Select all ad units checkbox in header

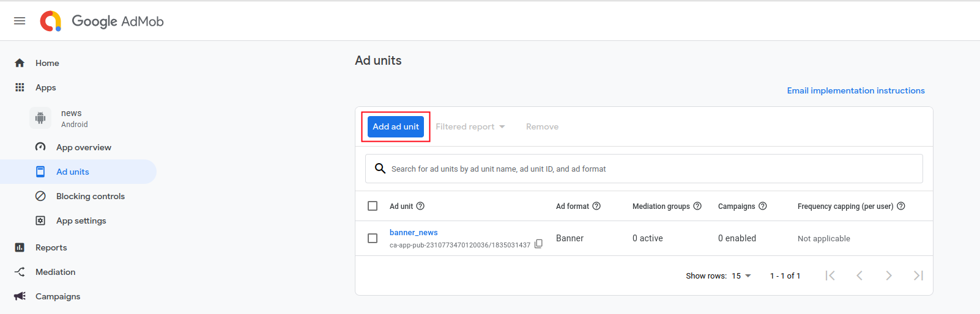[373, 206]
